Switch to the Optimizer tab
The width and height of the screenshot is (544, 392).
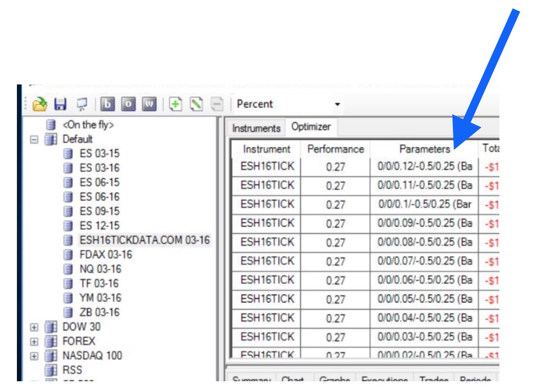coord(311,127)
